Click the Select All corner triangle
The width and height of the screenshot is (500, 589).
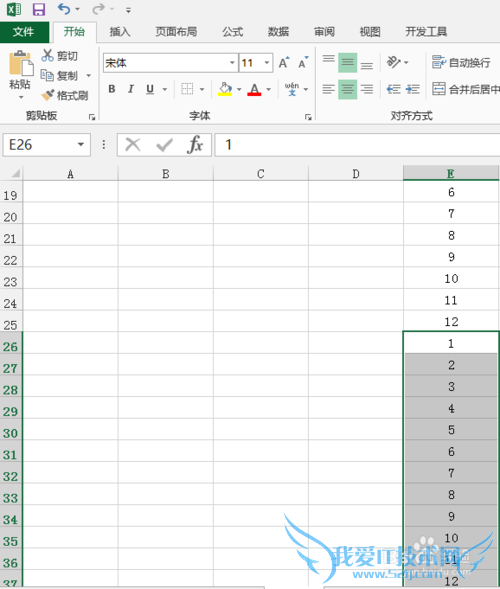[x=15, y=173]
